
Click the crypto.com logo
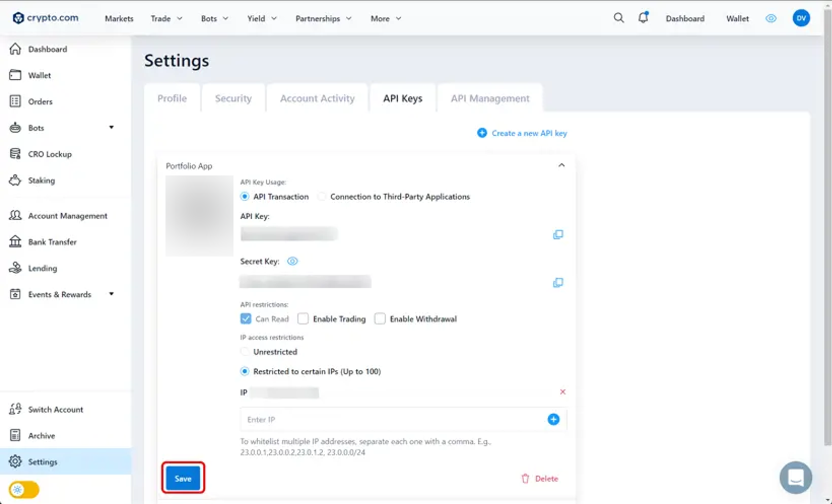[x=45, y=18]
